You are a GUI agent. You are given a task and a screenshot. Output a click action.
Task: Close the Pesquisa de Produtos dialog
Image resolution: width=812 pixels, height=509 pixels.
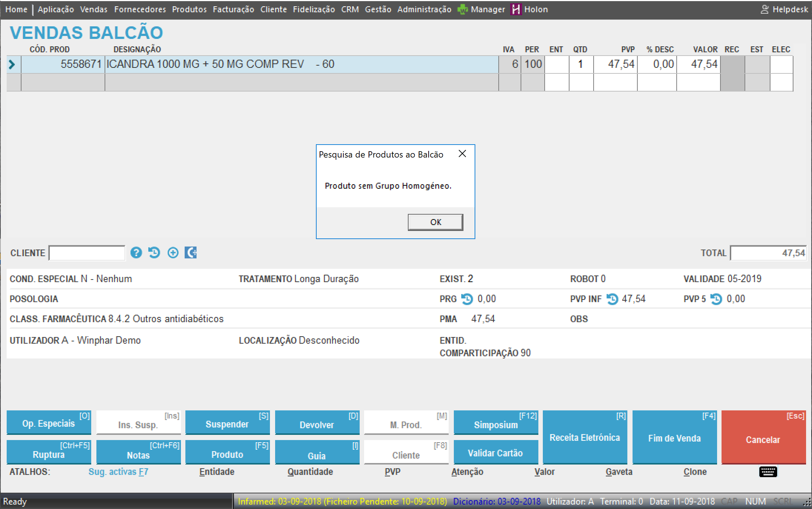tap(462, 154)
